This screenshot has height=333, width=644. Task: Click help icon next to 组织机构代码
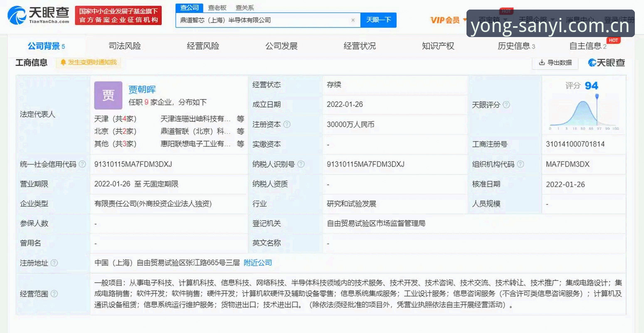520,164
